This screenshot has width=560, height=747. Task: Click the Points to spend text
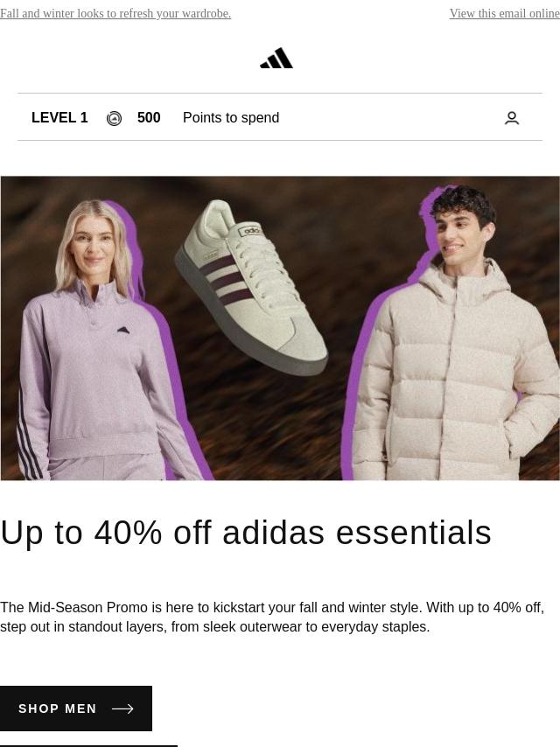[231, 118]
